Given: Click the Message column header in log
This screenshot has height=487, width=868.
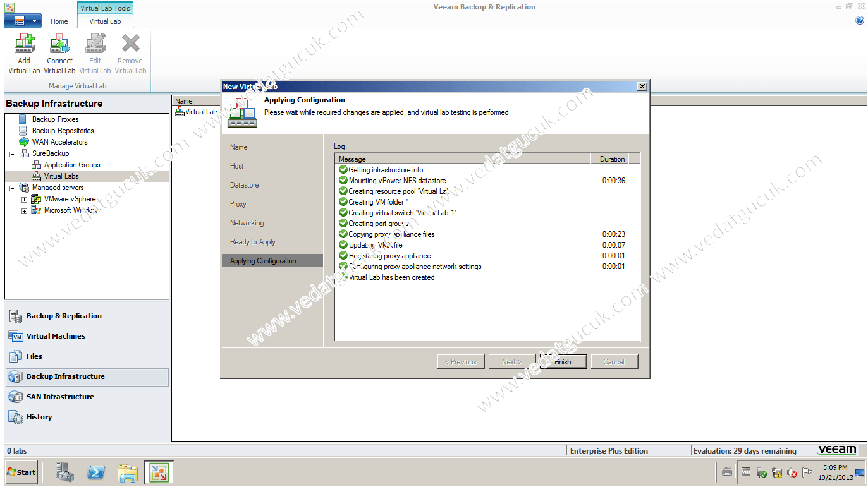Looking at the screenshot, I should click(463, 159).
